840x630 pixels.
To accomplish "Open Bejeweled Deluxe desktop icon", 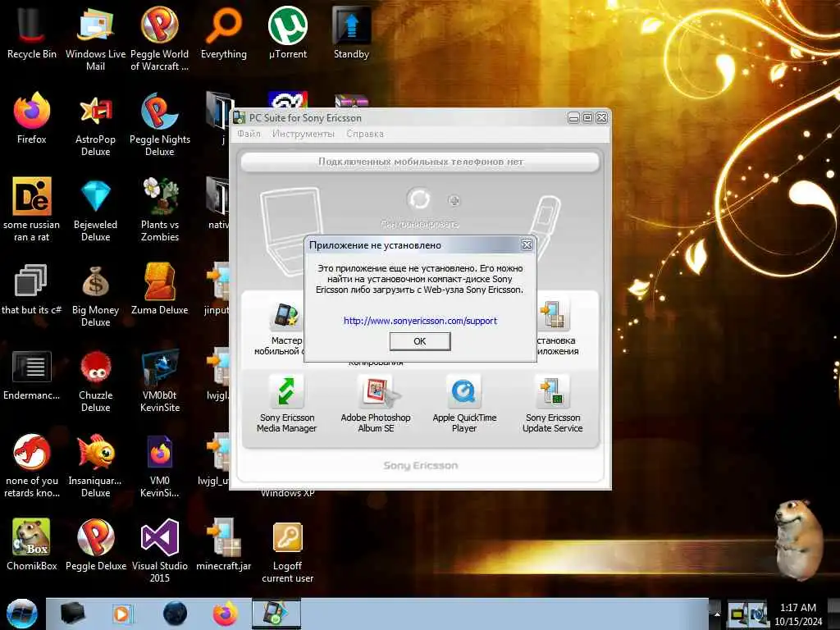I will point(95,196).
